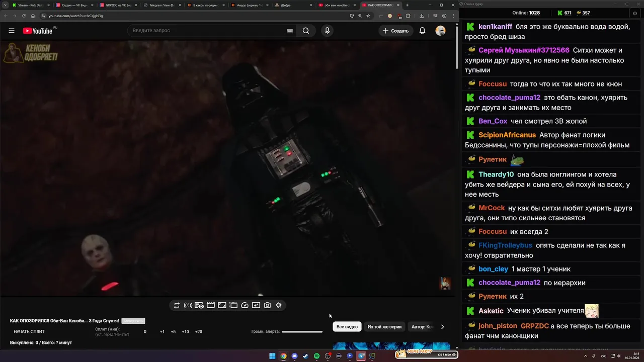The width and height of the screenshot is (644, 362).
Task: Open the YouTube account avatar menu
Action: click(x=441, y=31)
